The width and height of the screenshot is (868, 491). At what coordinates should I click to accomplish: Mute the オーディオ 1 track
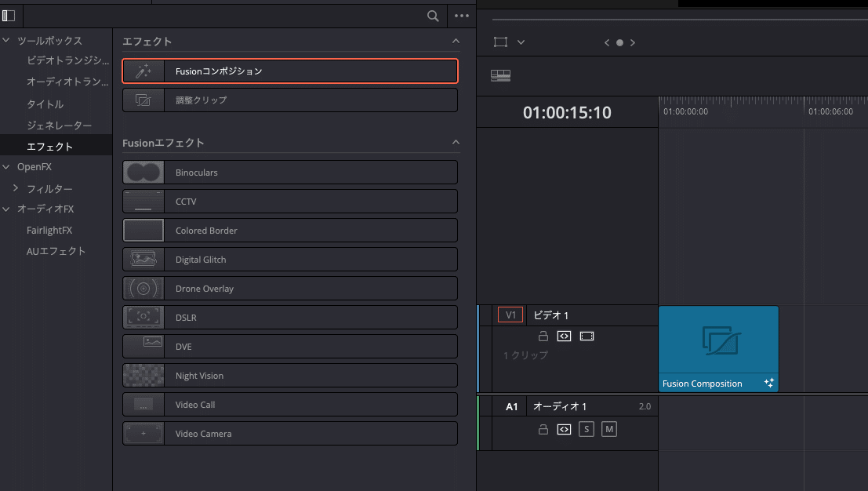[609, 429]
